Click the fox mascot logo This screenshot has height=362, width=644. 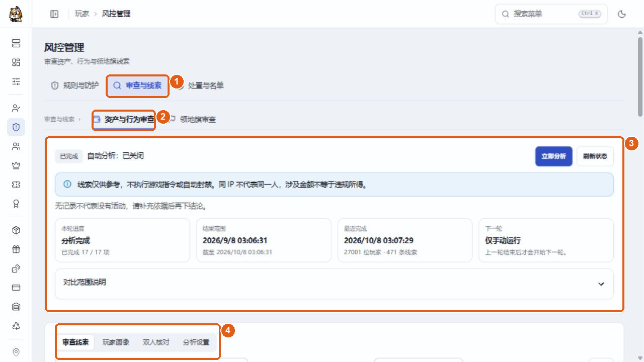[16, 14]
